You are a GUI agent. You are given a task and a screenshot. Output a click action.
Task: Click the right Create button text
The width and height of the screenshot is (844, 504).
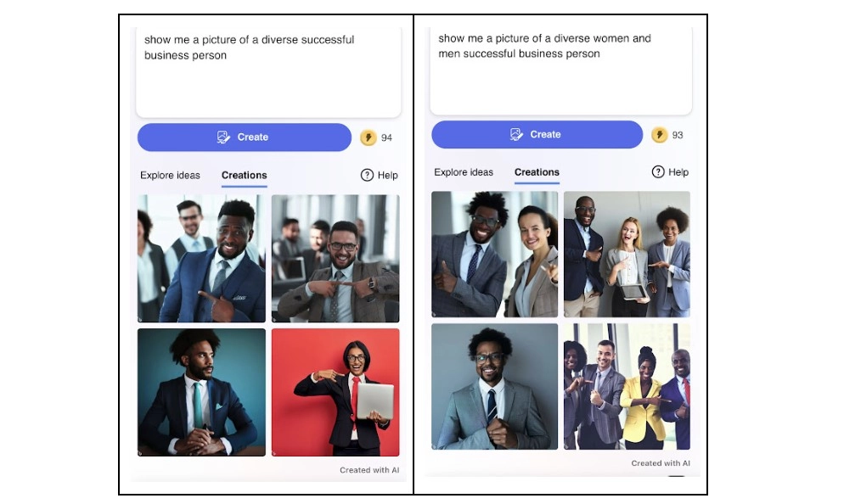(x=545, y=134)
